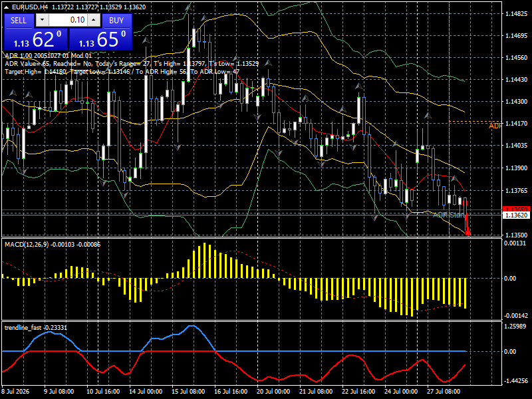Click the trendline scale value -1.44256

click(x=516, y=380)
